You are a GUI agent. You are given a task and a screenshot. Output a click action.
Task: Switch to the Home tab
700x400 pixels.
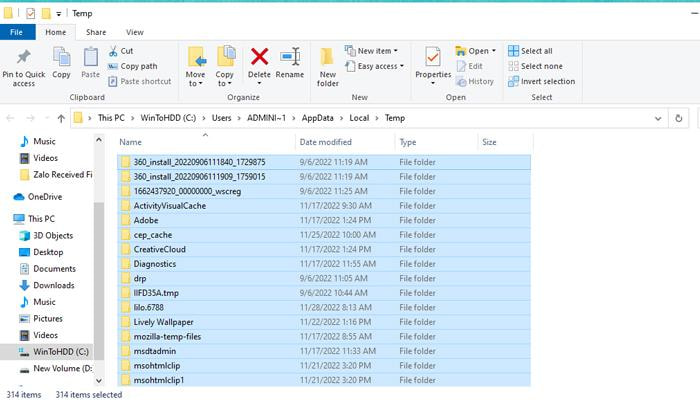tap(55, 32)
